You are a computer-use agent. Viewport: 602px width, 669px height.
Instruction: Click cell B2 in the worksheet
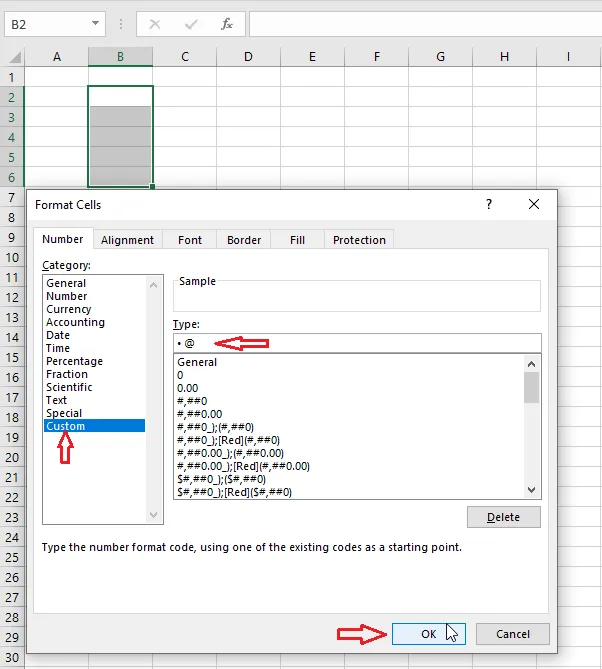pyautogui.click(x=120, y=97)
